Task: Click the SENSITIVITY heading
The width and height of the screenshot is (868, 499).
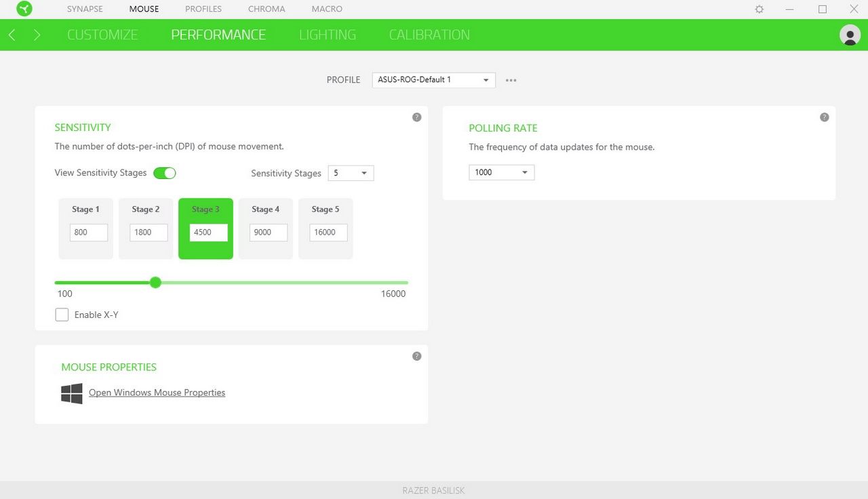Action: [x=83, y=127]
